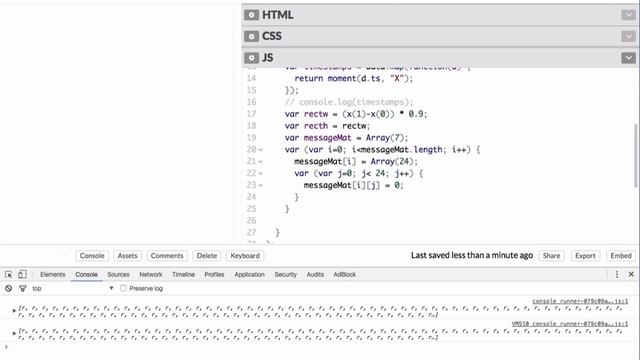Toggle the console filter icon
Image resolution: width=640 pixels, height=360 pixels.
[x=23, y=288]
